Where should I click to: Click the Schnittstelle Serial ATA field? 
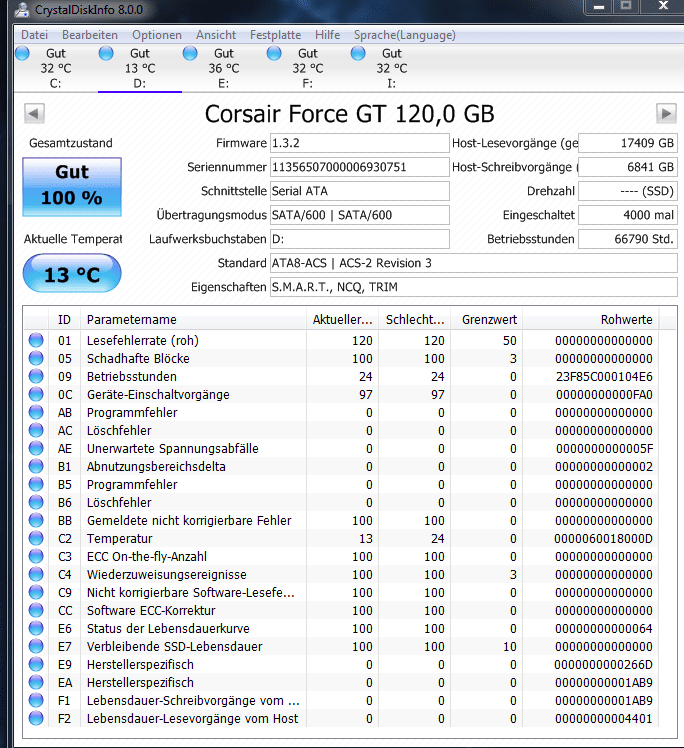coord(360,191)
